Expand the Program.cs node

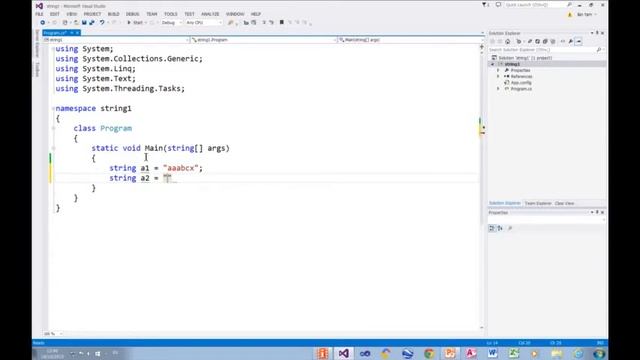click(498, 89)
